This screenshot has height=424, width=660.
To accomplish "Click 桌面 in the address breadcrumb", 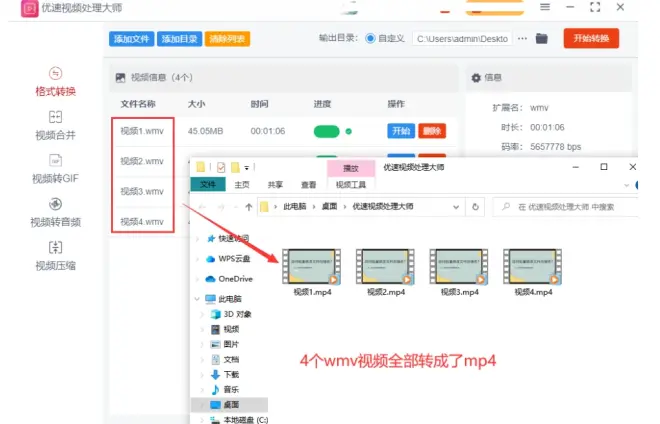I will pos(330,206).
